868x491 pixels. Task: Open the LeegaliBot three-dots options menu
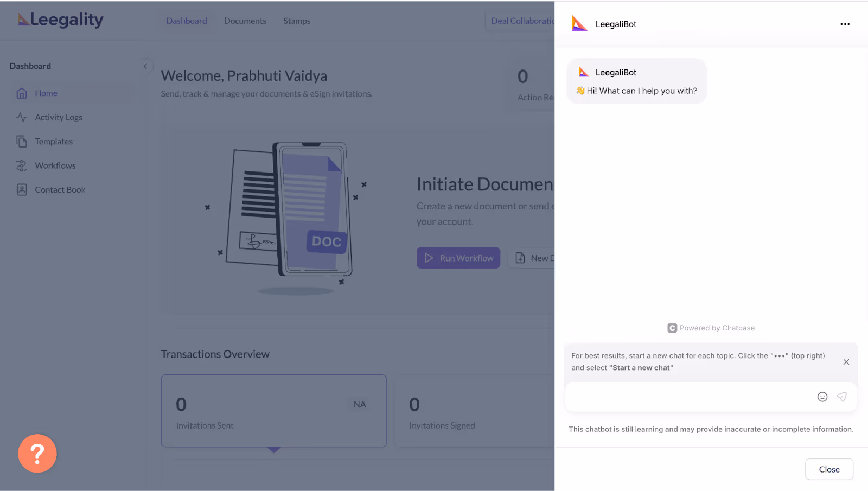tap(845, 24)
